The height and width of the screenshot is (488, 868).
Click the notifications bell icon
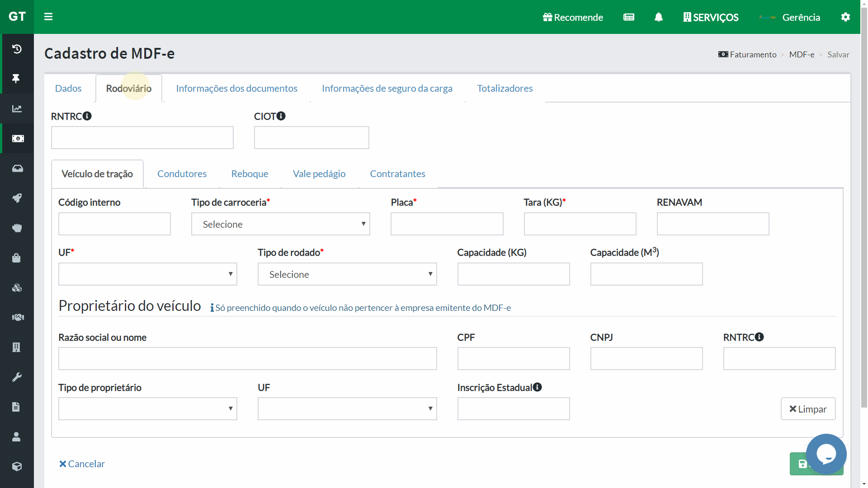(659, 17)
